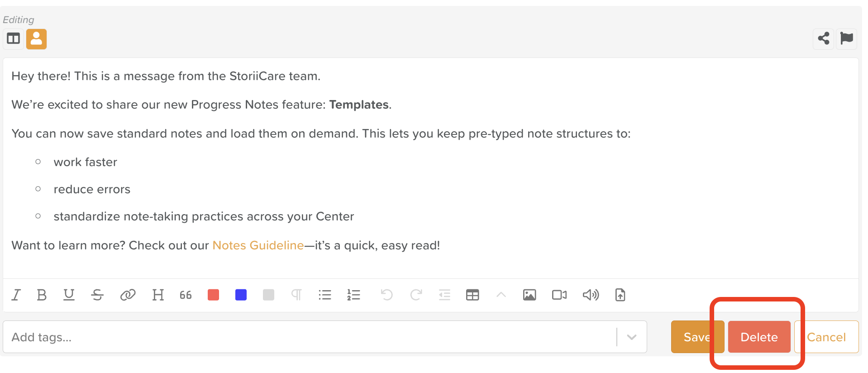Toggle bold formatting

tap(42, 295)
